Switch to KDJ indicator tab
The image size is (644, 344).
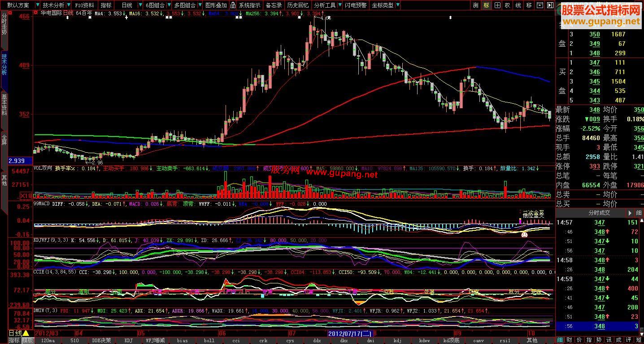click(x=128, y=340)
